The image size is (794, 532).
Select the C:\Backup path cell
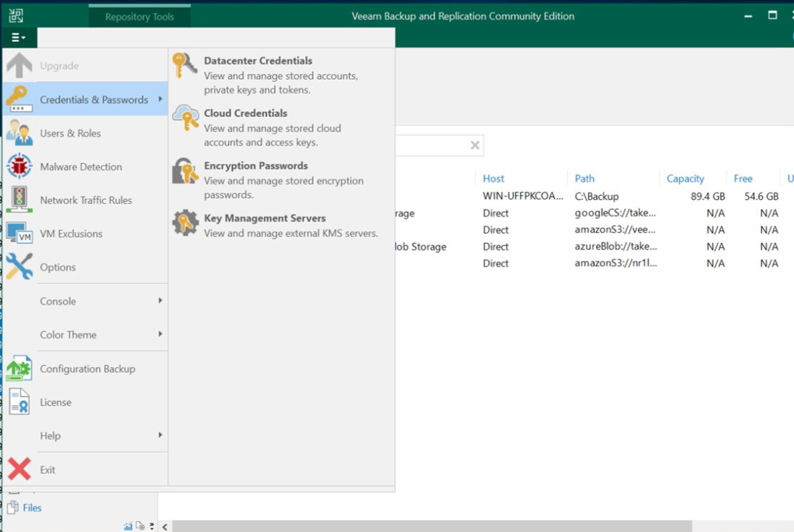[x=597, y=197]
